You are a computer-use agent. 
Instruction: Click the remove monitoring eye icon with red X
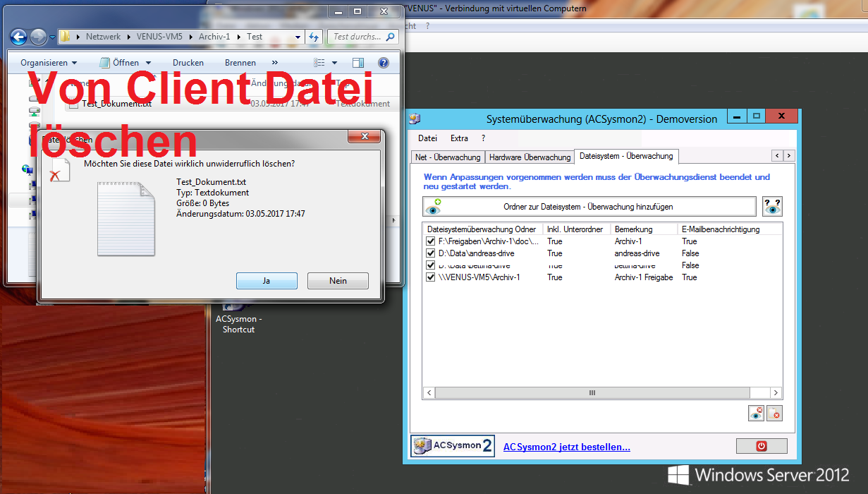(x=756, y=414)
